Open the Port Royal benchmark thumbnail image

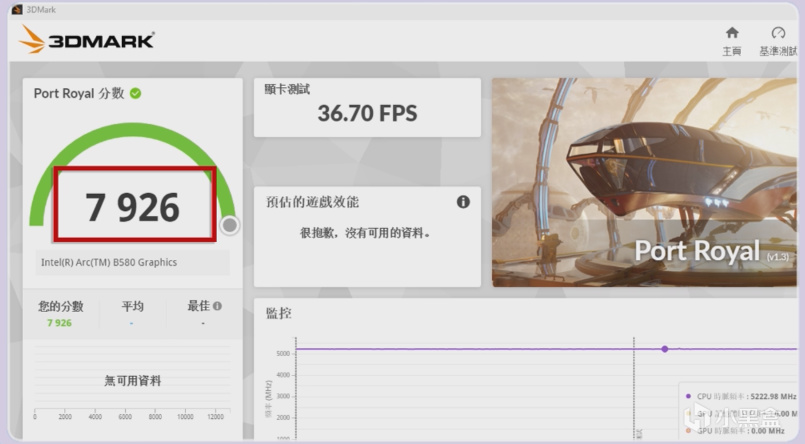pyautogui.click(x=644, y=182)
